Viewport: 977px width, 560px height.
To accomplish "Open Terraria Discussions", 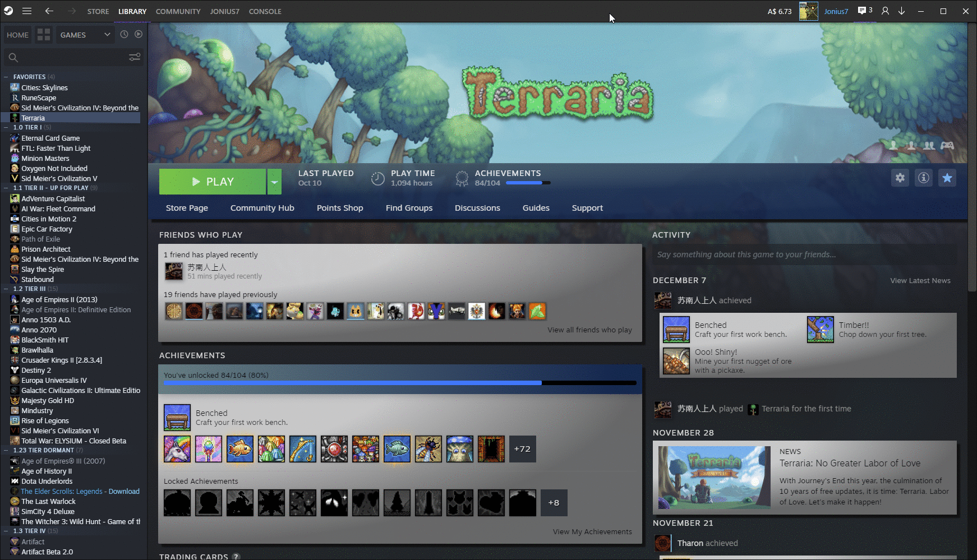I will [477, 208].
